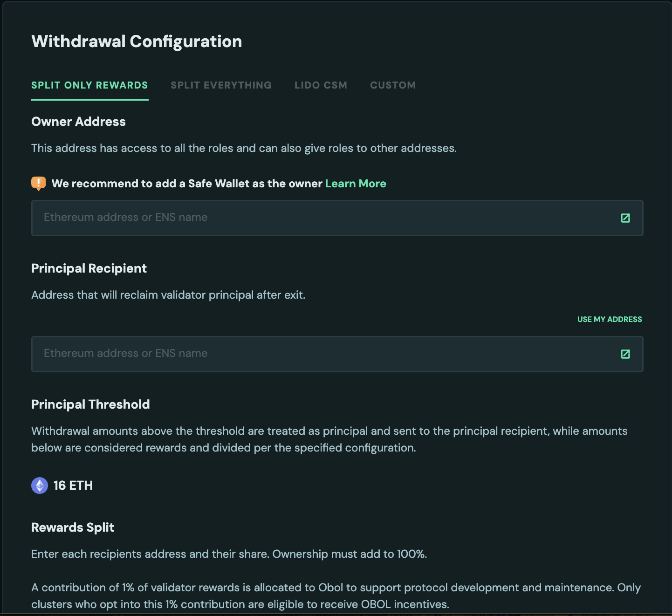This screenshot has width=672, height=616.
Task: Switch to the Split Everything tab
Action: coord(221,85)
